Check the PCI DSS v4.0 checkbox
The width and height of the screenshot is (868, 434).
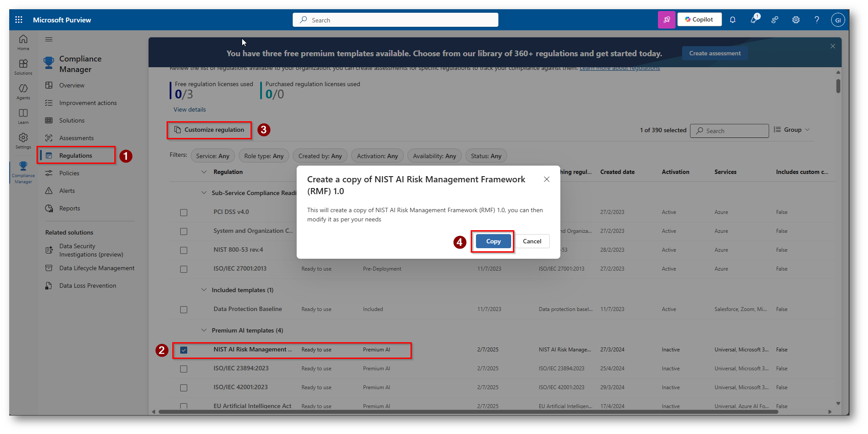click(184, 213)
